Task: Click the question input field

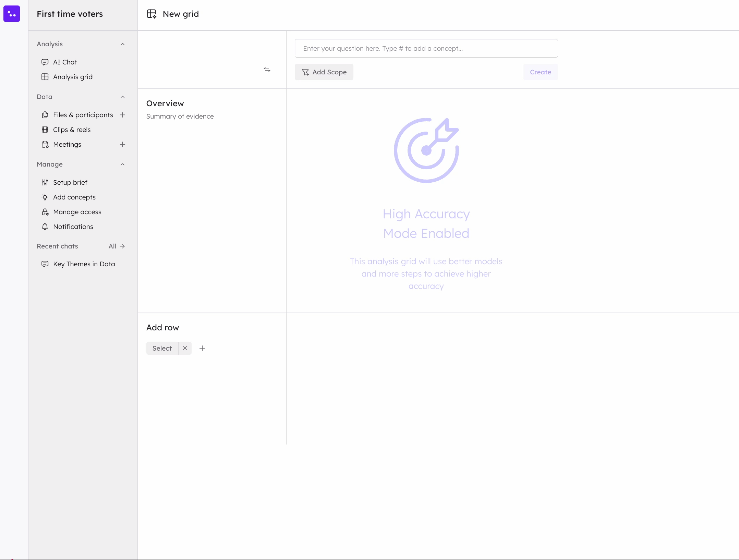Action: click(426, 48)
